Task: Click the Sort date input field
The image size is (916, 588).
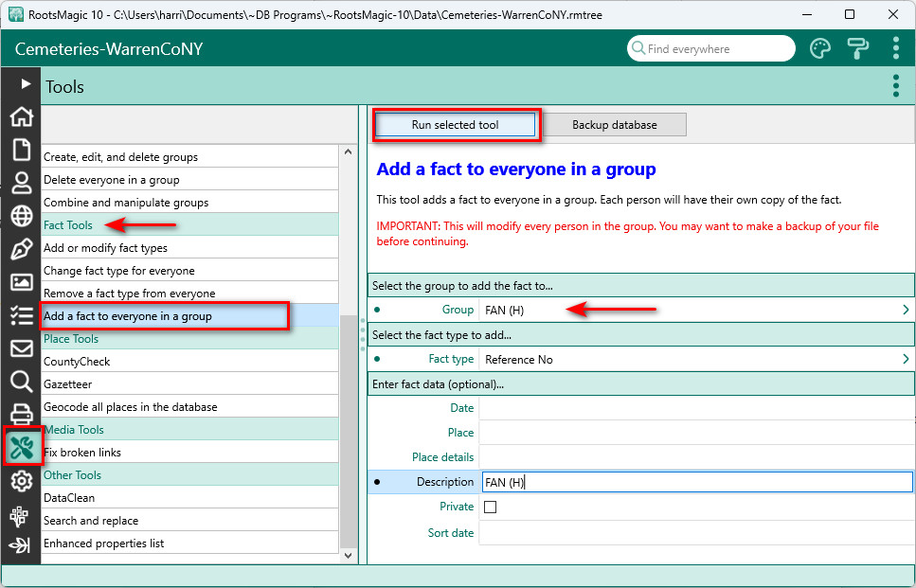Action: click(697, 533)
